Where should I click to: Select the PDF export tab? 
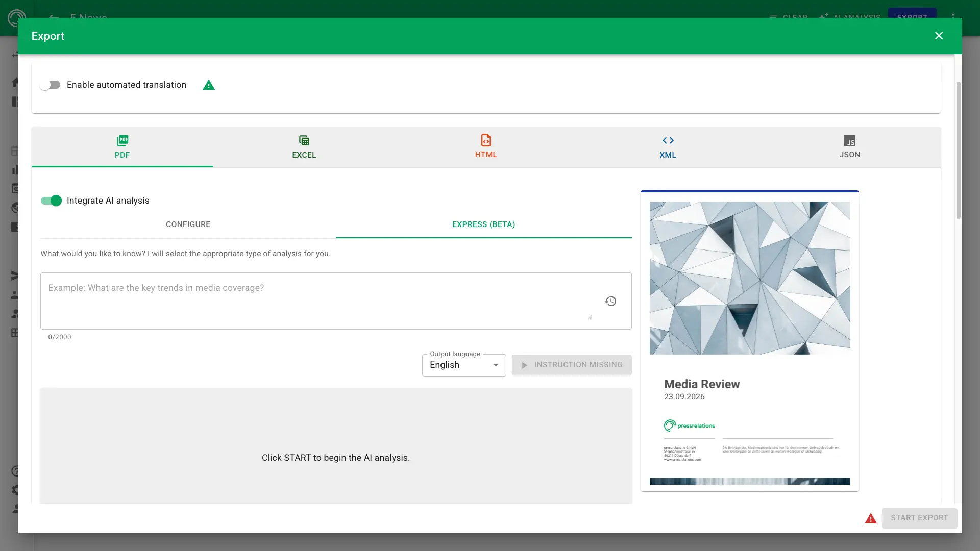tap(122, 147)
